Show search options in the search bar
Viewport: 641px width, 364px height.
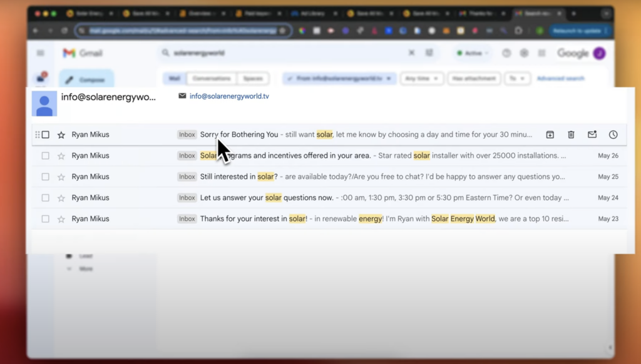429,53
